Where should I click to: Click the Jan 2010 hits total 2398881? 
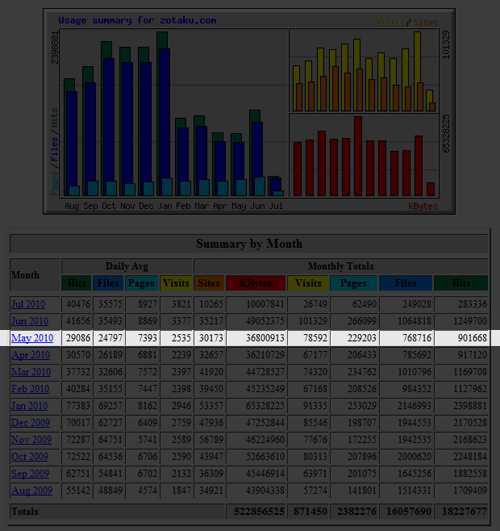(470, 405)
